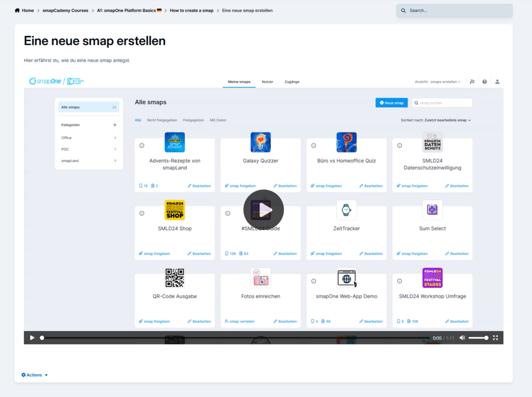The image size is (532, 397).
Task: Select the Mit Daten filter
Action: [218, 120]
